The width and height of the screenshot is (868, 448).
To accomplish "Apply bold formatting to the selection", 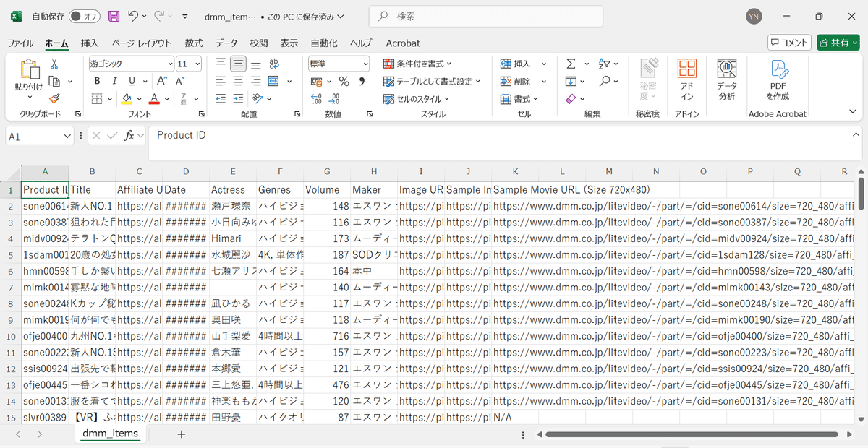I will click(96, 81).
